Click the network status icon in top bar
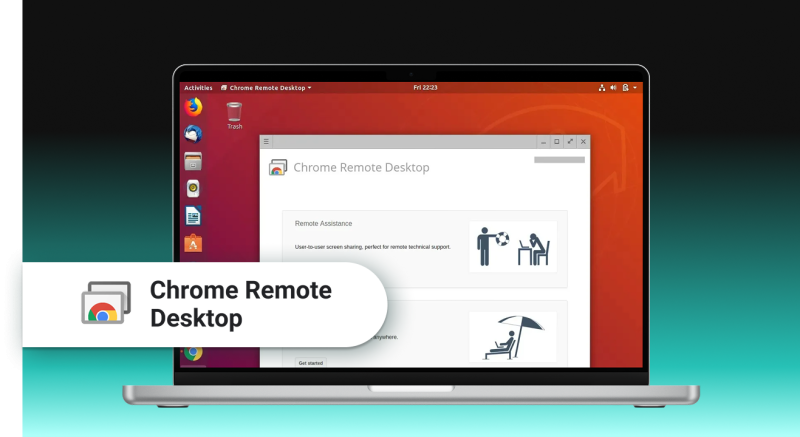 [x=602, y=88]
